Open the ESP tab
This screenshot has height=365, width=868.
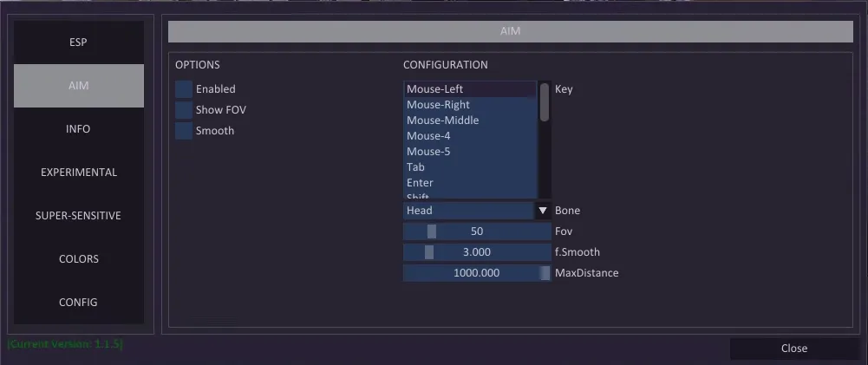(78, 42)
